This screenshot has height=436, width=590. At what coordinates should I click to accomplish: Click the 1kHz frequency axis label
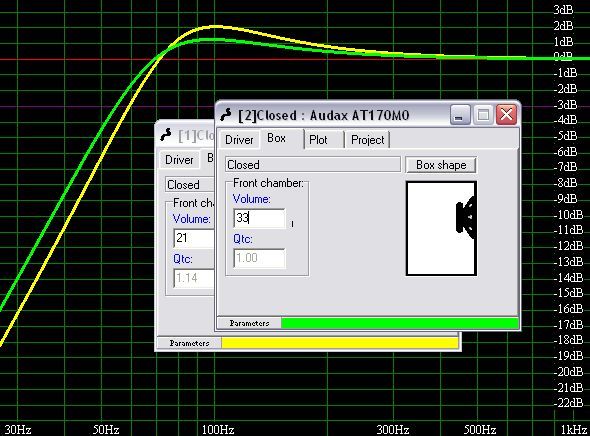(x=574, y=429)
